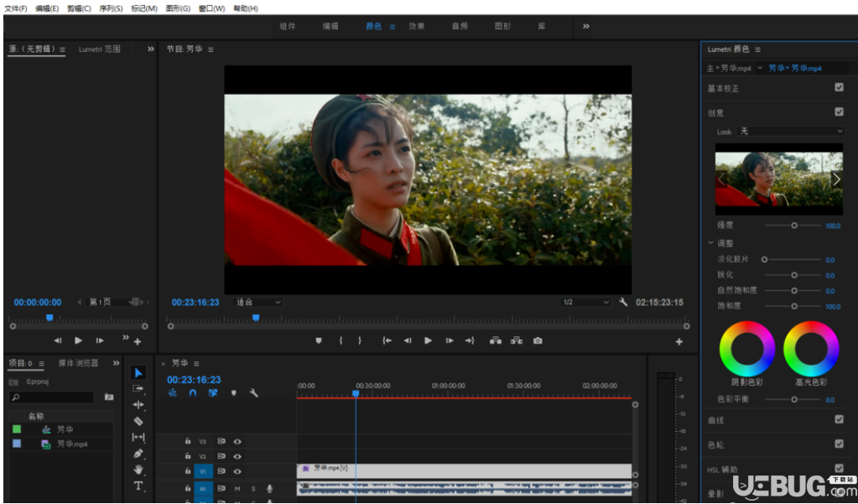Viewport: 858px width, 504px height.
Task: Step forward one frame in program monitor
Action: click(450, 340)
